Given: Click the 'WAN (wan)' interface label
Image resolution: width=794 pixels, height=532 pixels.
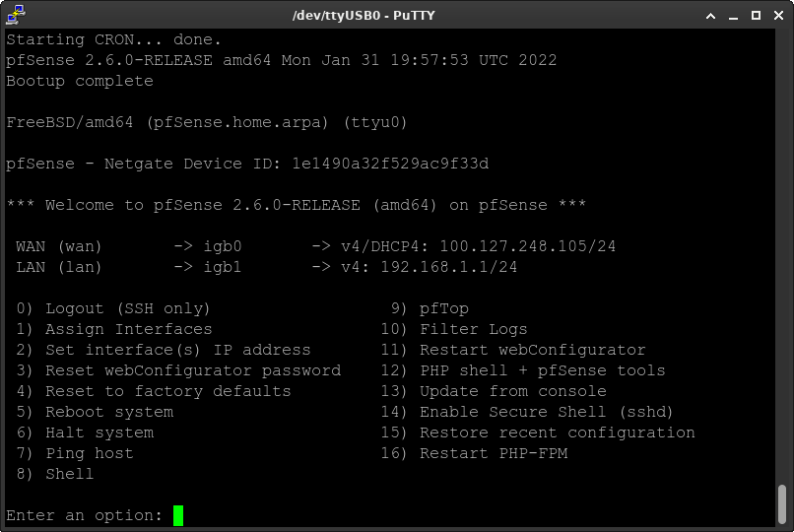Looking at the screenshot, I should coord(59,246).
